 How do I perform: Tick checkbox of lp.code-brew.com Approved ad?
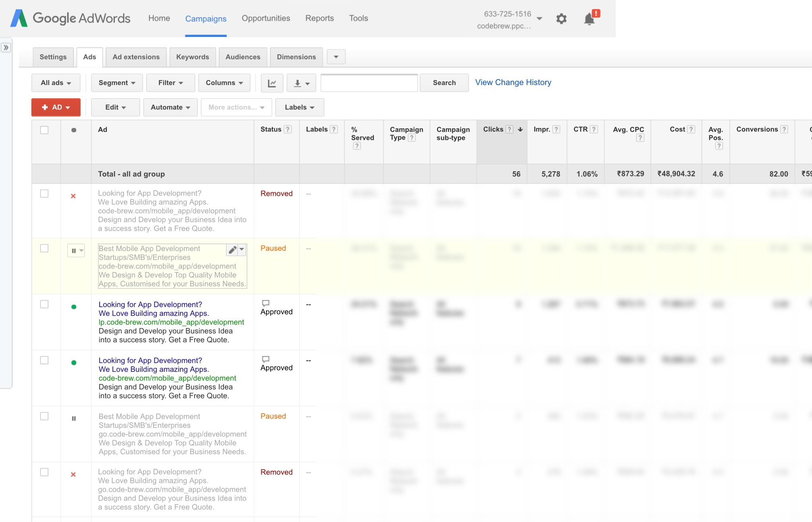coord(44,304)
